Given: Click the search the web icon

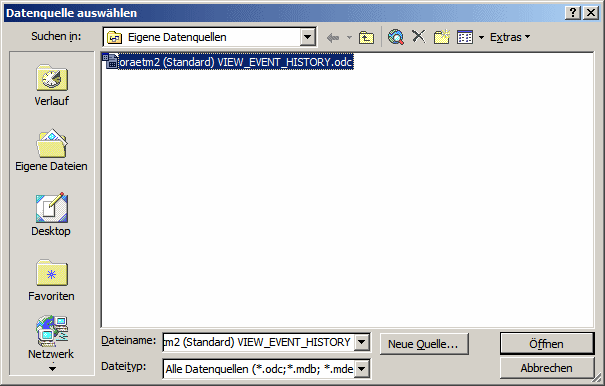Looking at the screenshot, I should (396, 37).
